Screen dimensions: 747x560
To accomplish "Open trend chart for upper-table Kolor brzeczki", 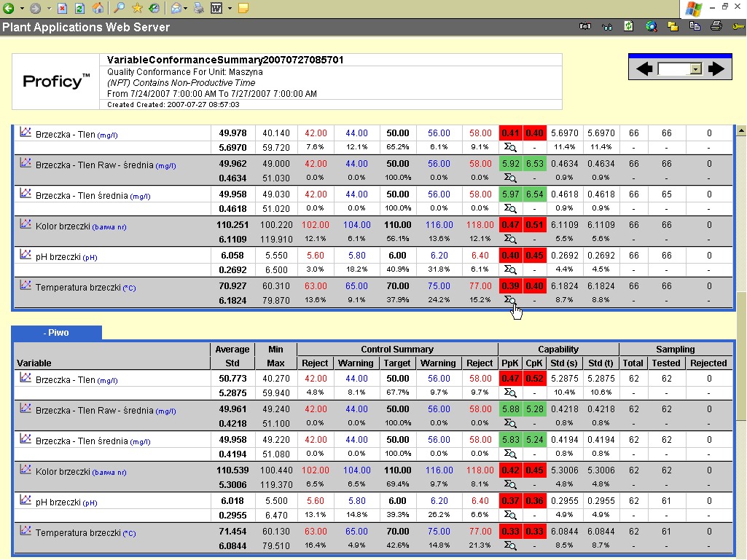I will 26,224.
